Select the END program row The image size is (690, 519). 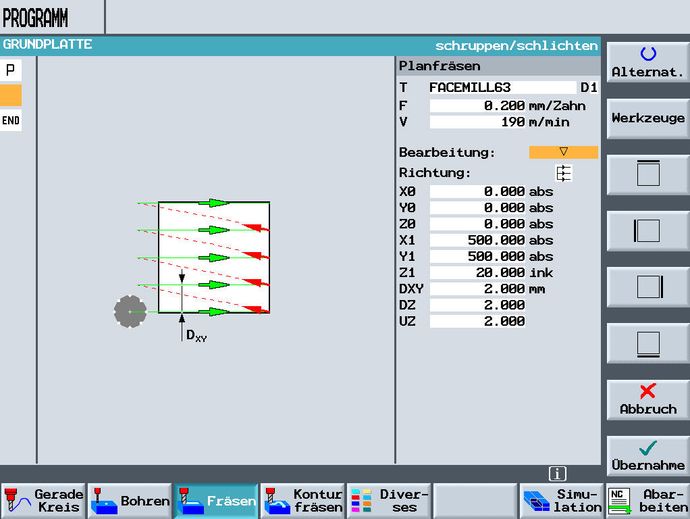11,121
